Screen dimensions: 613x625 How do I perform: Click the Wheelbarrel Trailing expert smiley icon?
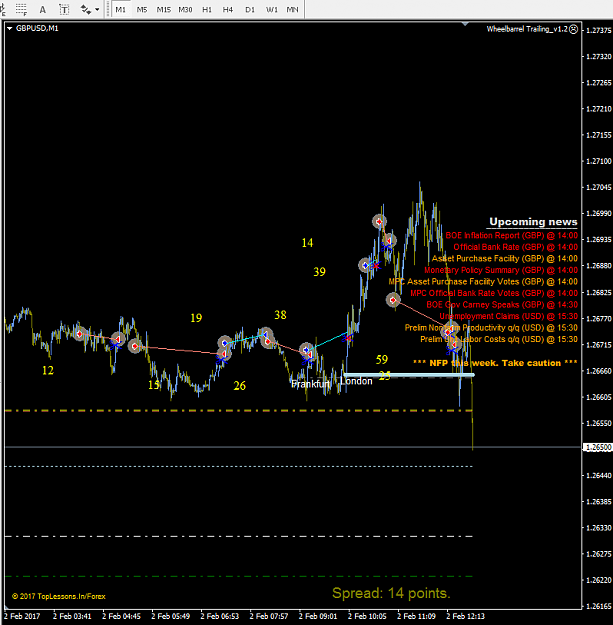573,29
